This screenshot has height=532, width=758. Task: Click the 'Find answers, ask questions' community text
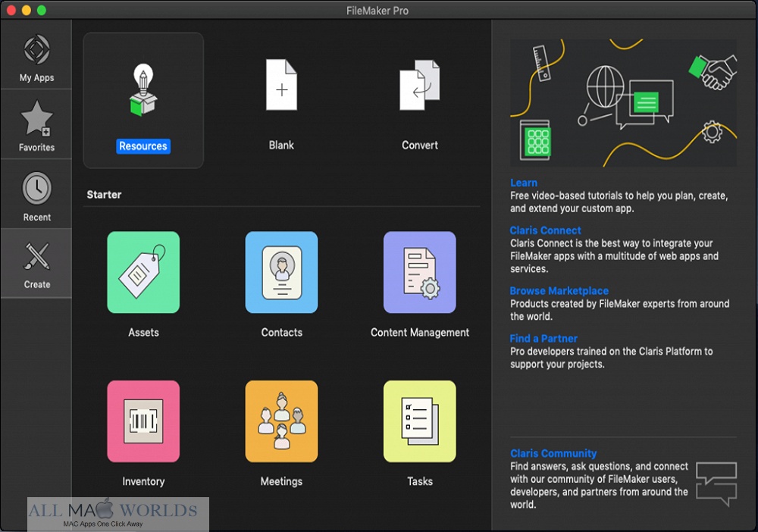(x=599, y=485)
